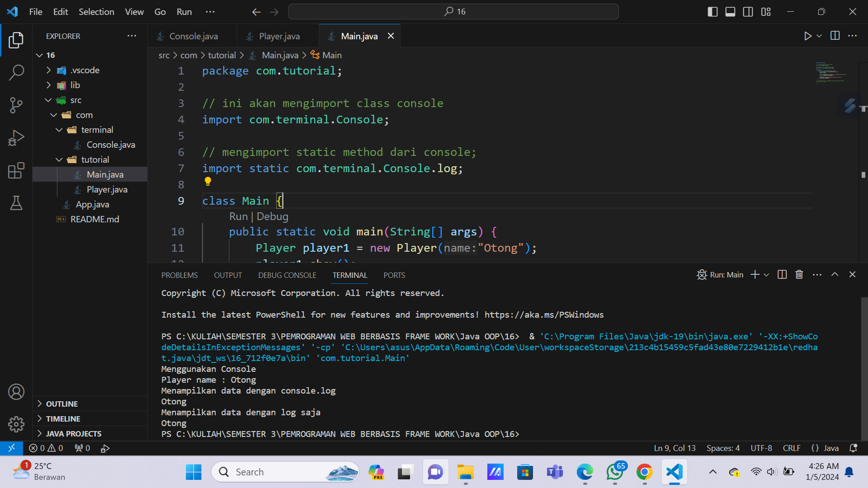Open the Source Control view
This screenshot has width=868, height=488.
[16, 105]
